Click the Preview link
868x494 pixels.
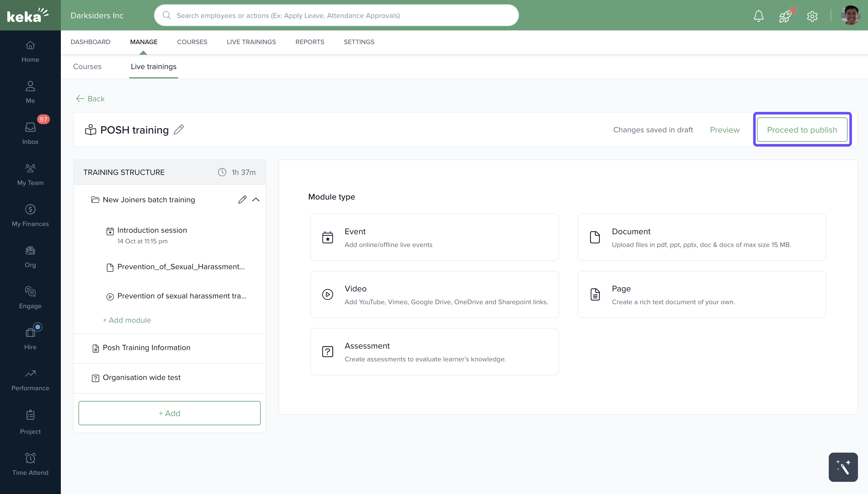(x=724, y=130)
